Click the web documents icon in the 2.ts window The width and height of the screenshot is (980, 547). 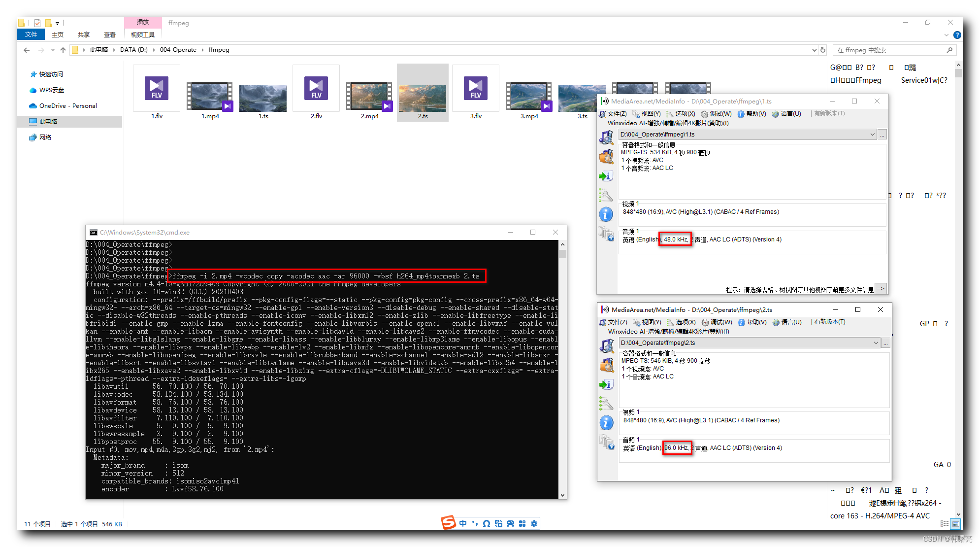pyautogui.click(x=607, y=442)
